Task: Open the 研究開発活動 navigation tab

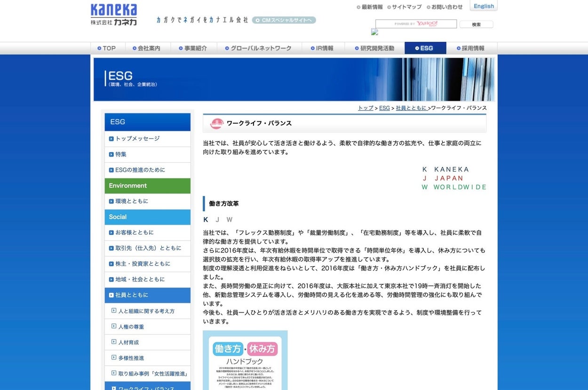Action: [x=374, y=48]
